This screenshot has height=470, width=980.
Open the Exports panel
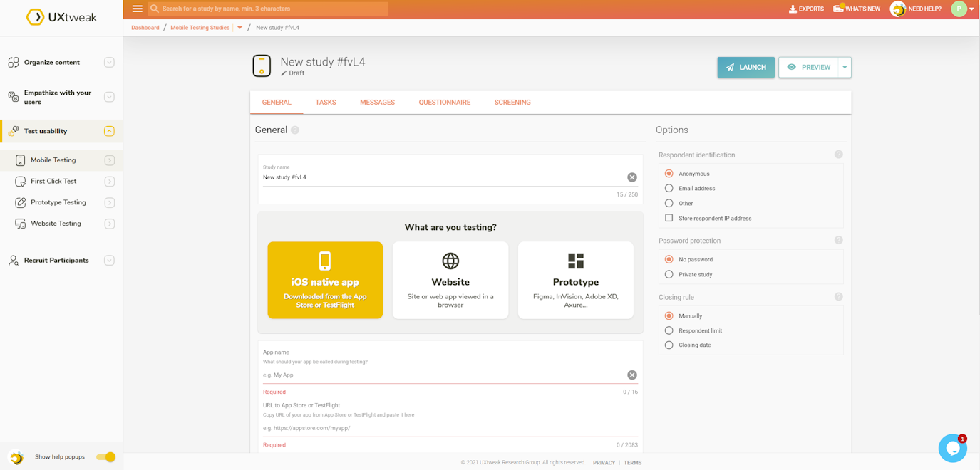[x=806, y=9]
